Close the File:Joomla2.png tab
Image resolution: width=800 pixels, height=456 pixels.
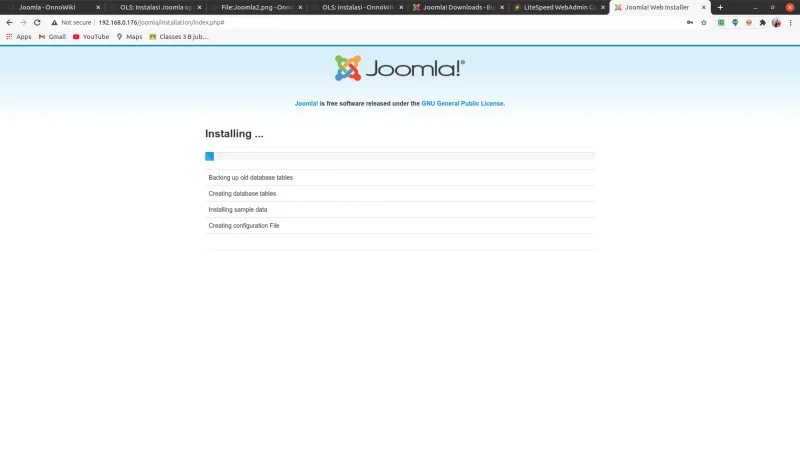(x=300, y=7)
